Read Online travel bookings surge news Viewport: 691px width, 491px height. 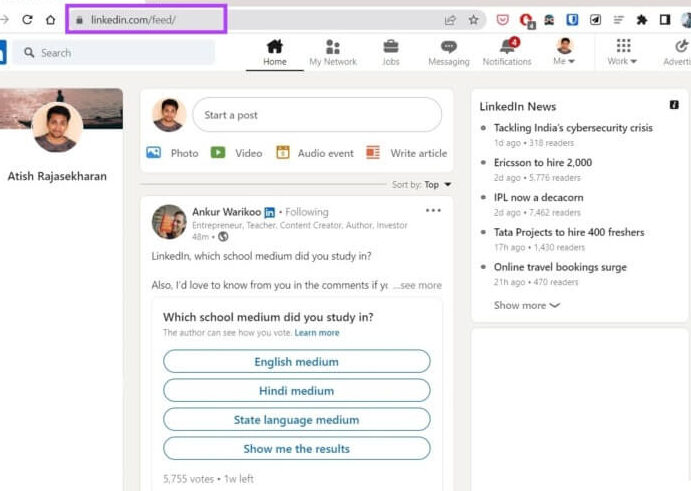(x=560, y=267)
